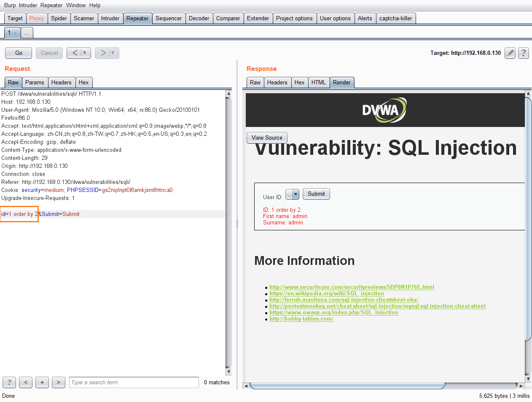Go back to previous request in history
This screenshot has height=402, width=532.
point(75,53)
